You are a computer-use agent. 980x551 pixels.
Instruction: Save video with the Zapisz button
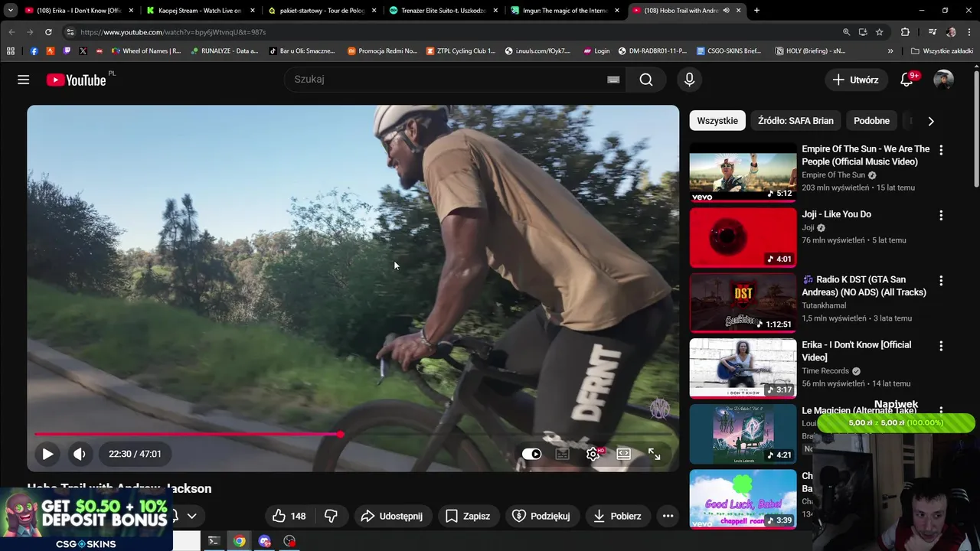(468, 516)
